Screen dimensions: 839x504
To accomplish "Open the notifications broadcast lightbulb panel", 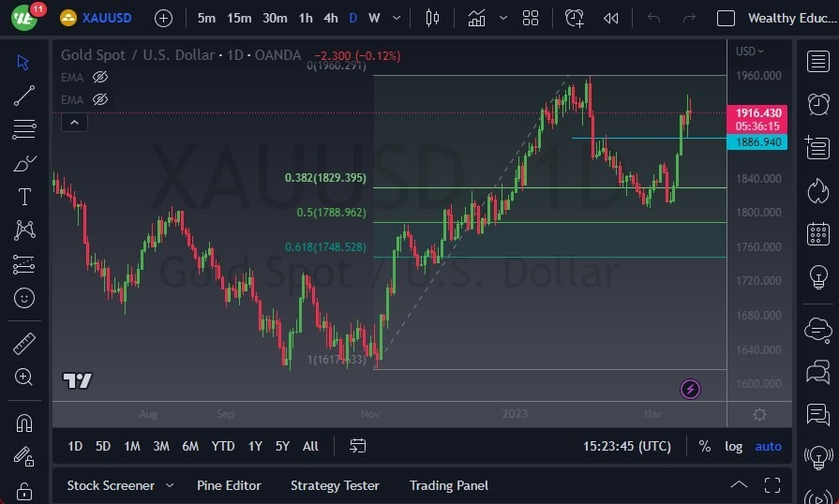I will click(818, 457).
